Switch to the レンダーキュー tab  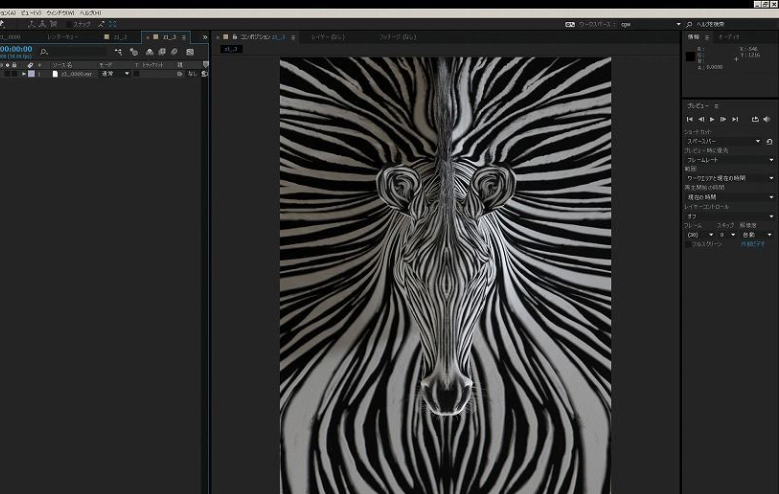(63, 37)
